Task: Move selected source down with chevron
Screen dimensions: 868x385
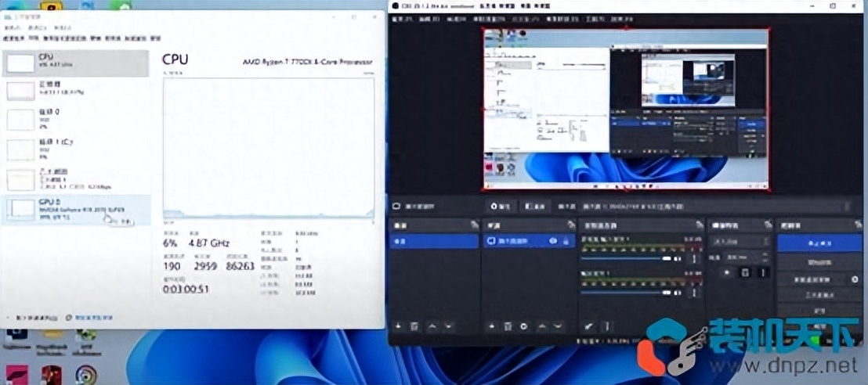Action: click(x=559, y=326)
